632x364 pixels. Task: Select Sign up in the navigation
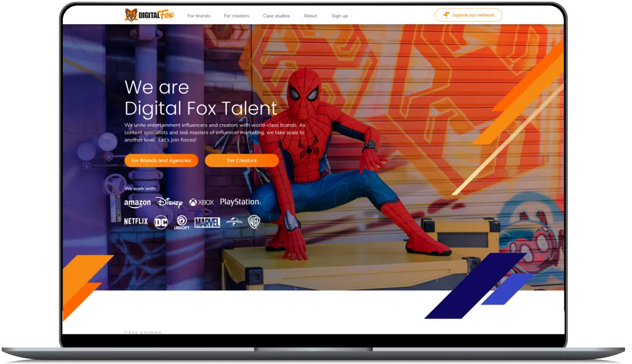click(340, 16)
